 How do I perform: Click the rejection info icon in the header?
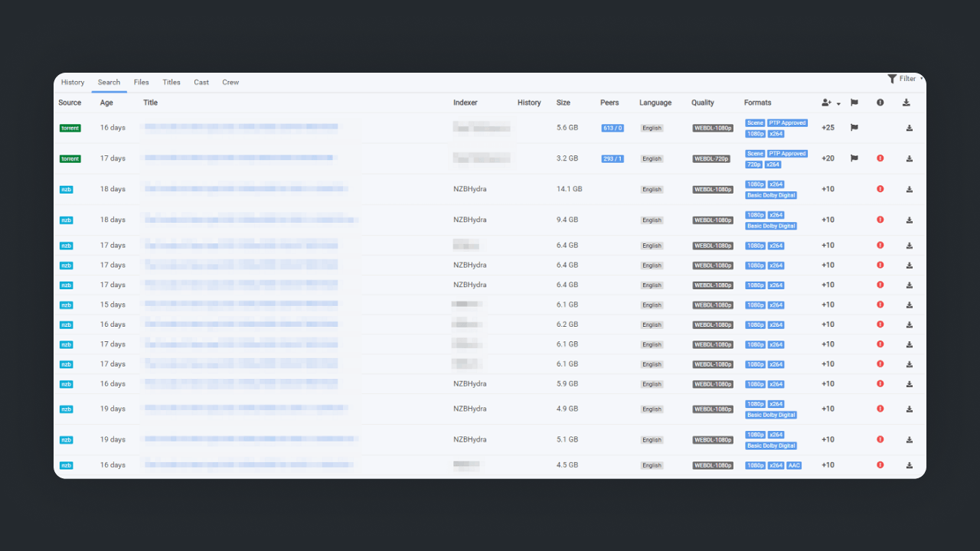[880, 103]
